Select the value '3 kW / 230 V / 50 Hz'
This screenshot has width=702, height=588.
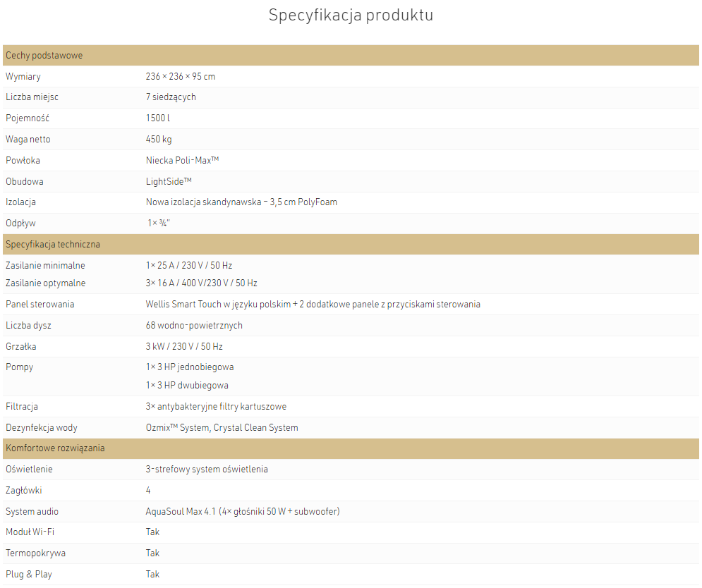pyautogui.click(x=184, y=346)
